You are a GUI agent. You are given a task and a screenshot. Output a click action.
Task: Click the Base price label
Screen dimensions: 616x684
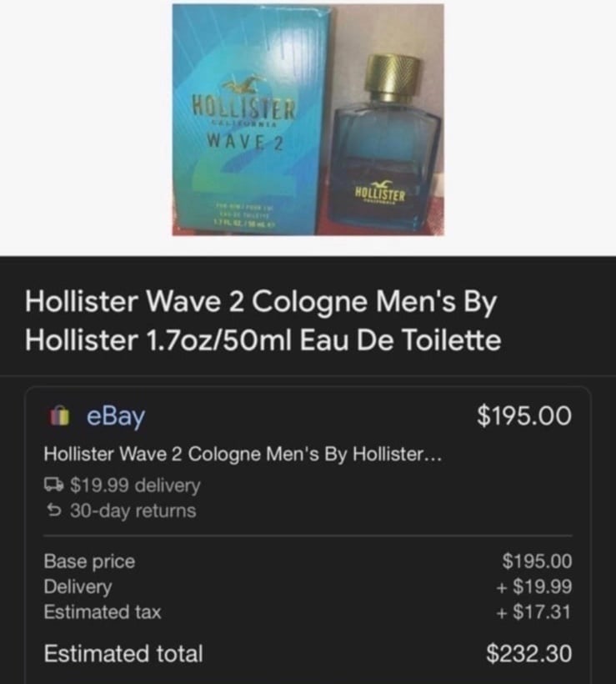click(89, 561)
